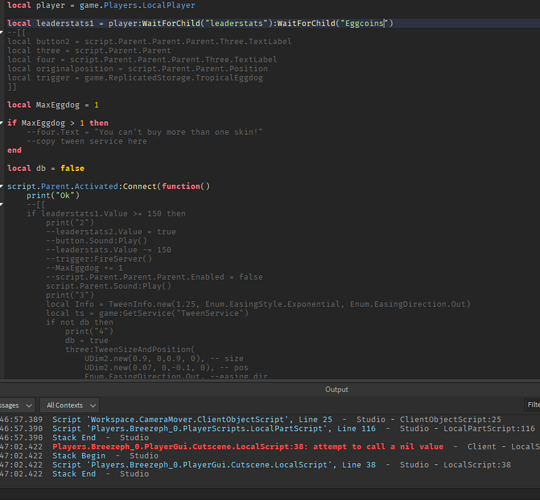
Task: Place cursor on 'local MaxEggdog = 1' line
Action: [x=53, y=105]
